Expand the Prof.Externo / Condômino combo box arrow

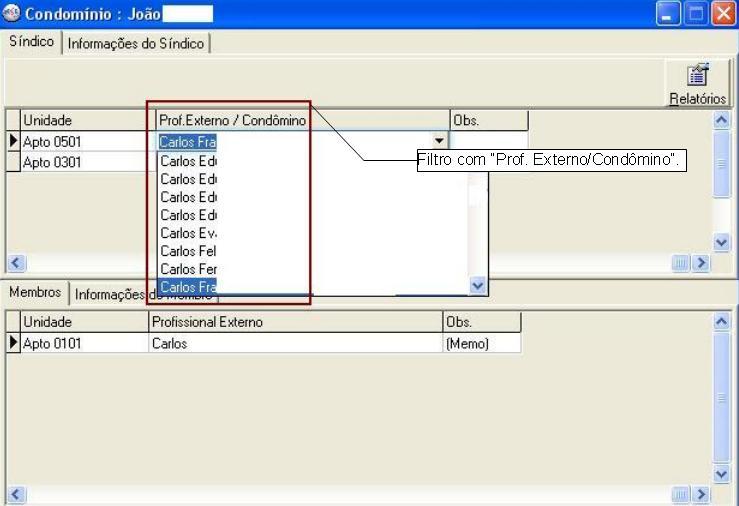click(x=439, y=142)
